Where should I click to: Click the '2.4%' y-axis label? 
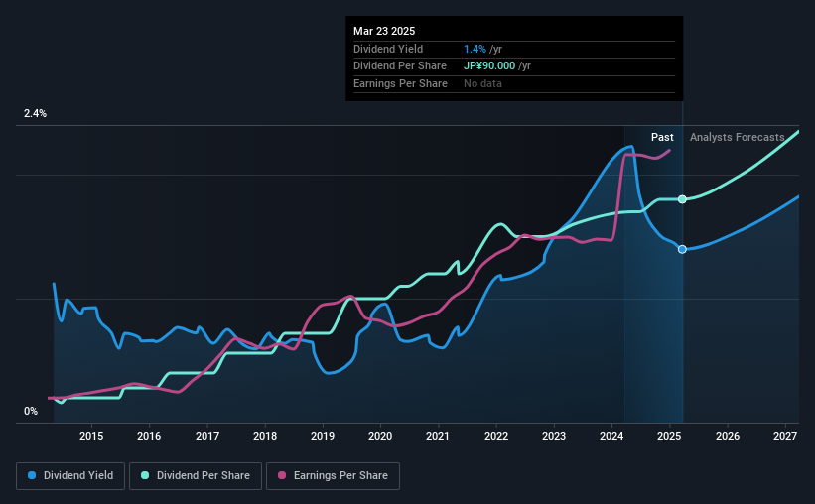coord(35,113)
